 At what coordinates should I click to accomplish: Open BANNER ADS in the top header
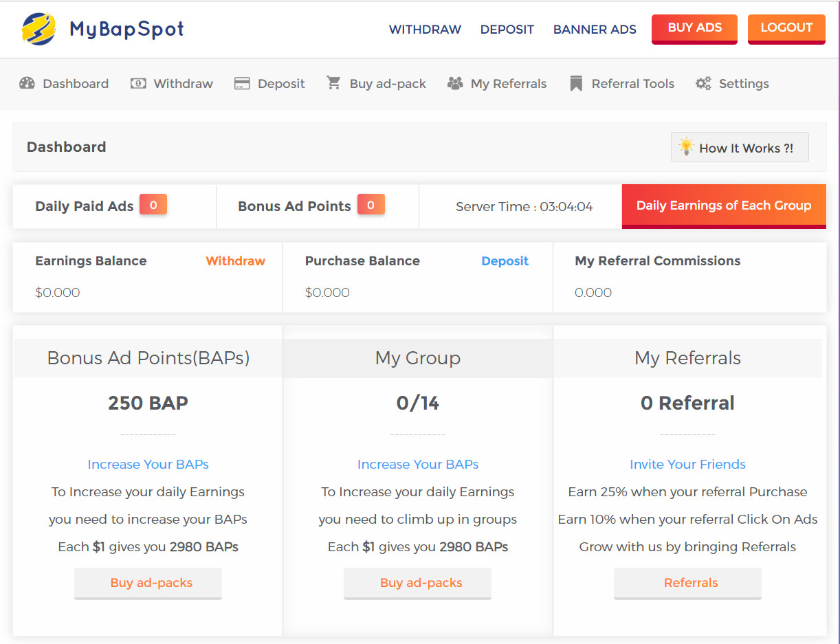[x=595, y=30]
